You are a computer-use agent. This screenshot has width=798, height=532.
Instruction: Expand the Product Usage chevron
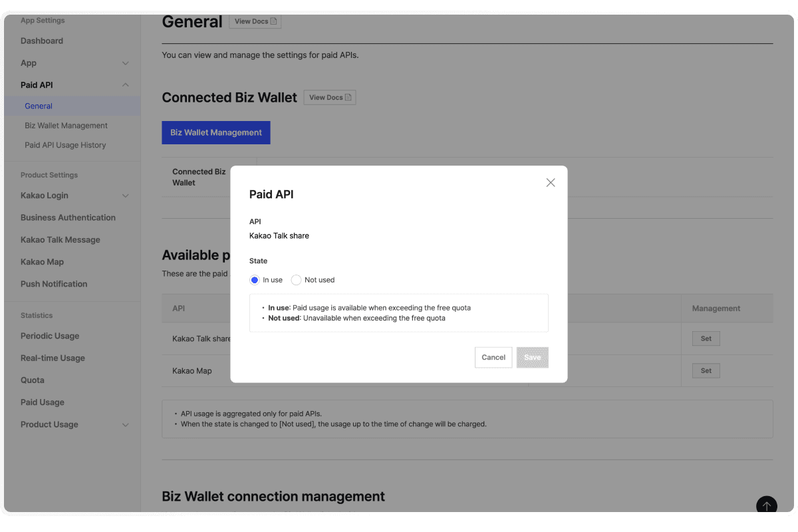[x=125, y=425]
